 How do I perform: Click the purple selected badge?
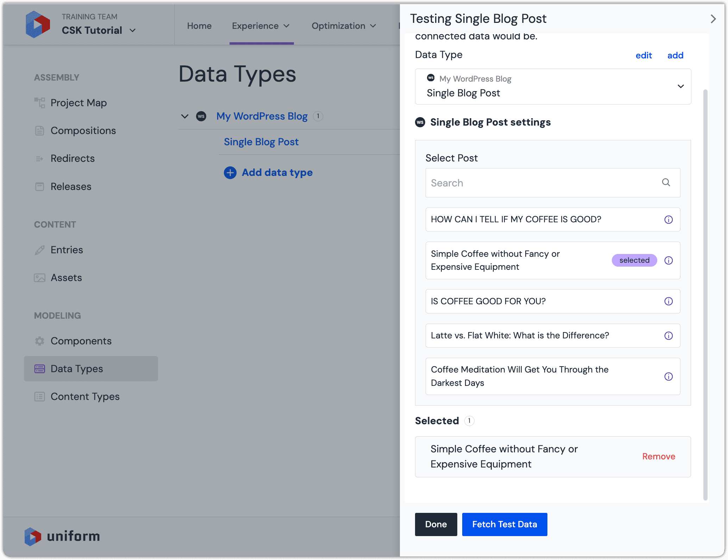(x=634, y=260)
